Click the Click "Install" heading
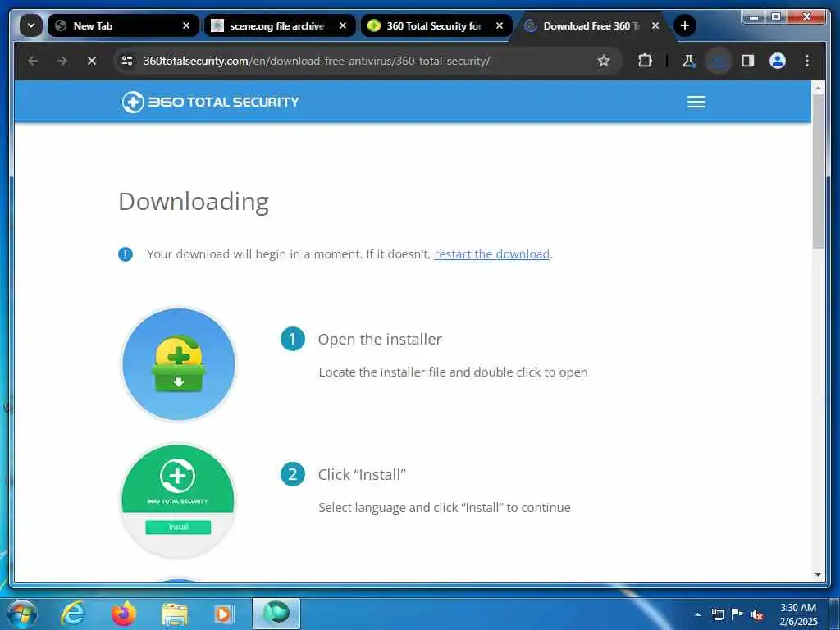The image size is (840, 630). click(362, 474)
